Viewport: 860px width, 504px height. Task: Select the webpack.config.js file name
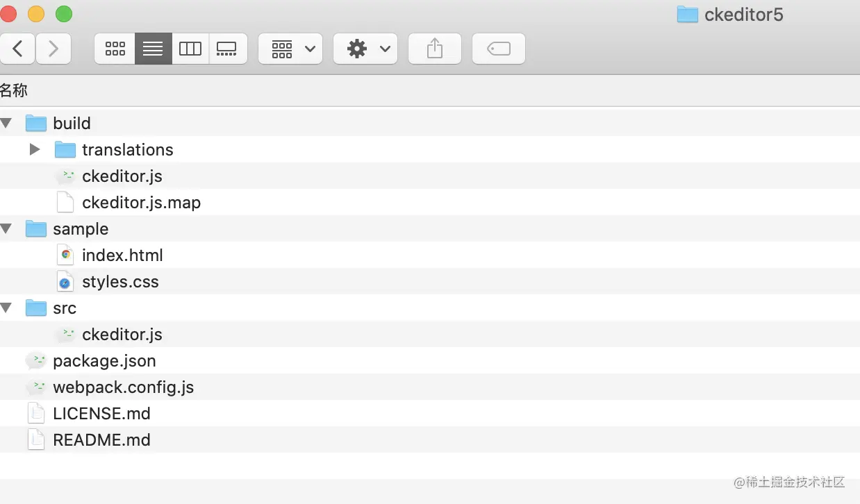click(123, 387)
